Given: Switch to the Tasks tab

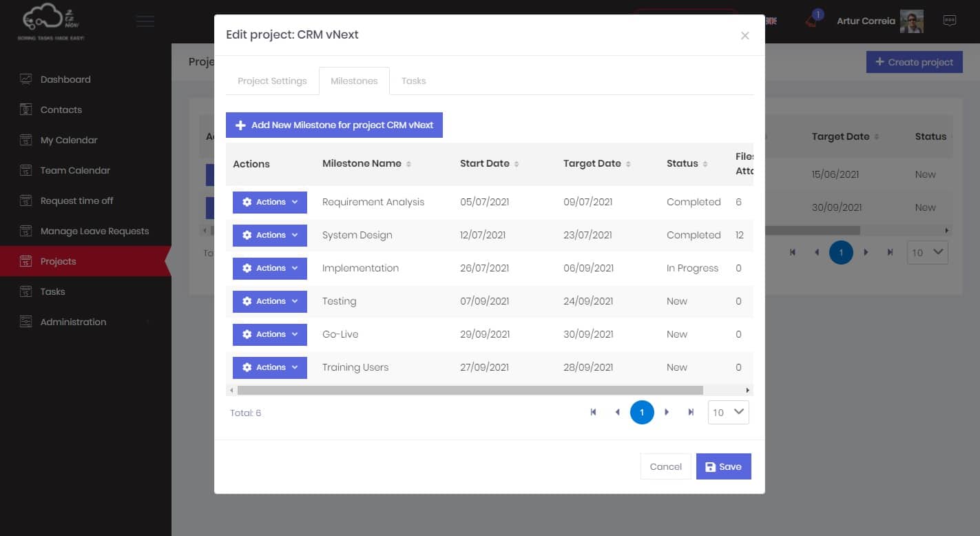Looking at the screenshot, I should click(x=413, y=81).
